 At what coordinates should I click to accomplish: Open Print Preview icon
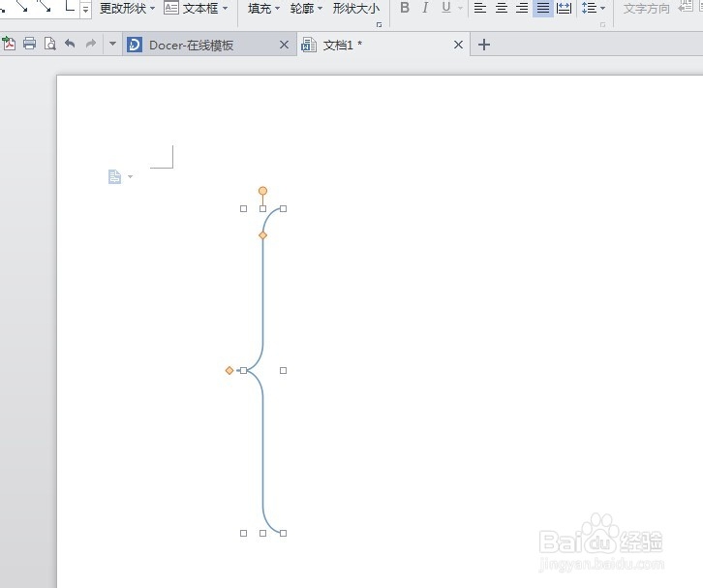50,44
